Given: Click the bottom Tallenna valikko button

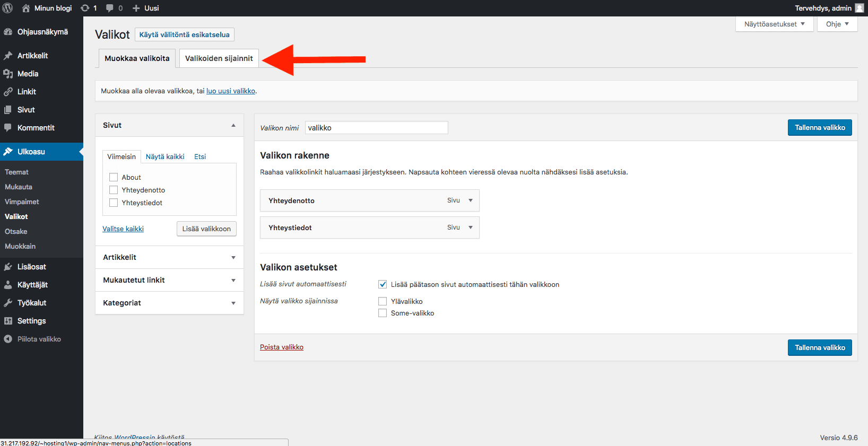Looking at the screenshot, I should (x=820, y=347).
